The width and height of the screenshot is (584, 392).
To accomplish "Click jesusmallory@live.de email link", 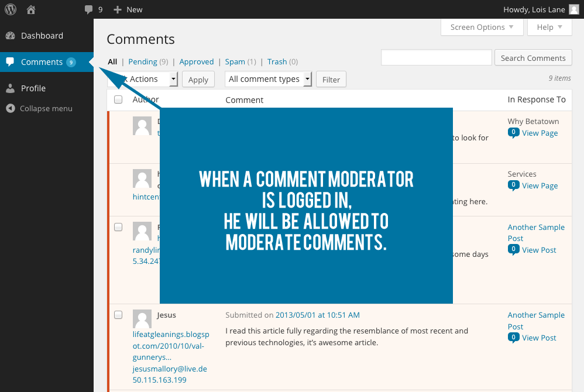I will [170, 369].
